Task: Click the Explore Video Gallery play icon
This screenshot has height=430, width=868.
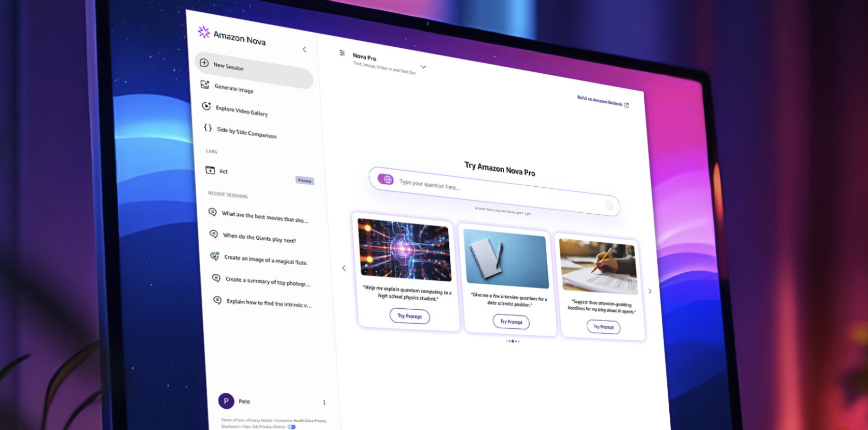Action: [206, 106]
